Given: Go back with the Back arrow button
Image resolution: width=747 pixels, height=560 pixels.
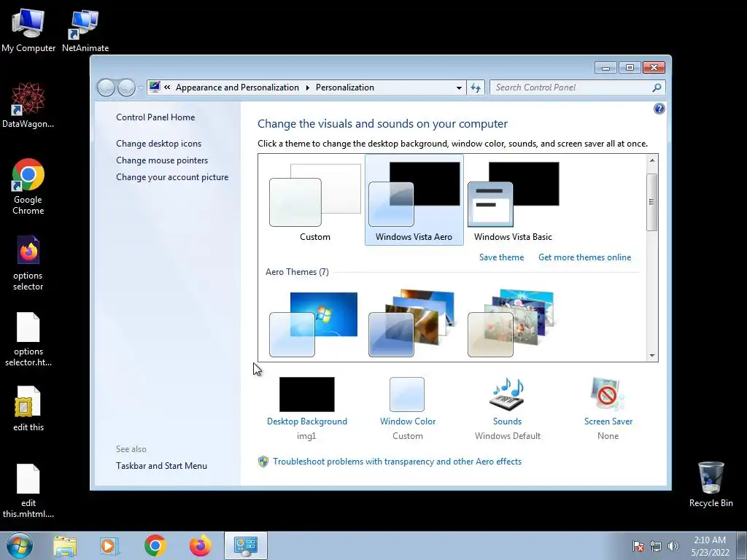Looking at the screenshot, I should (x=106, y=87).
